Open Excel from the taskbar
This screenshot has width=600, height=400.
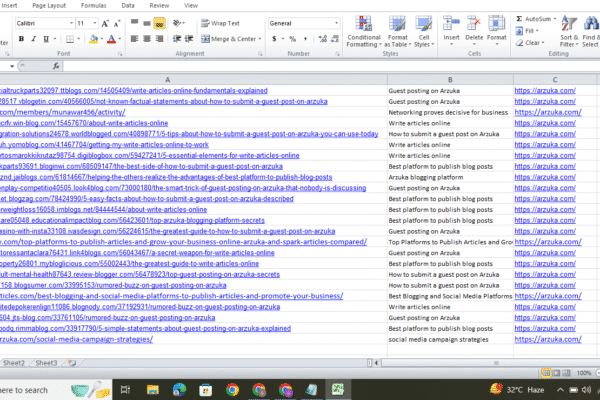[338, 390]
